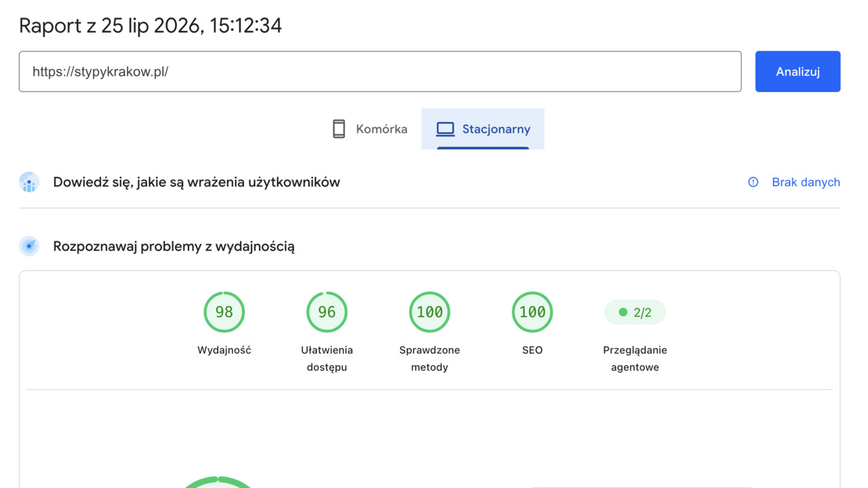Click the heading Rozpoznawaj problemy z wydajnością
The width and height of the screenshot is (868, 488).
point(174,246)
